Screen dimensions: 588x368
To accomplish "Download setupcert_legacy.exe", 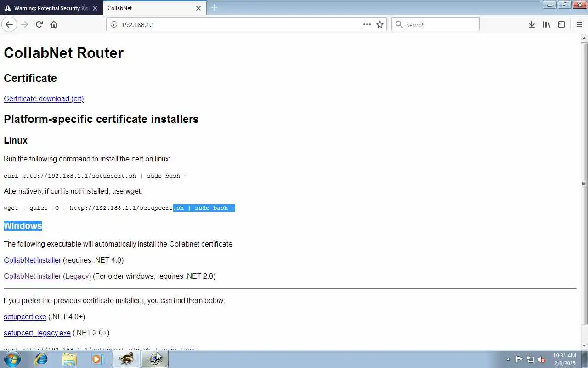I will coord(37,333).
